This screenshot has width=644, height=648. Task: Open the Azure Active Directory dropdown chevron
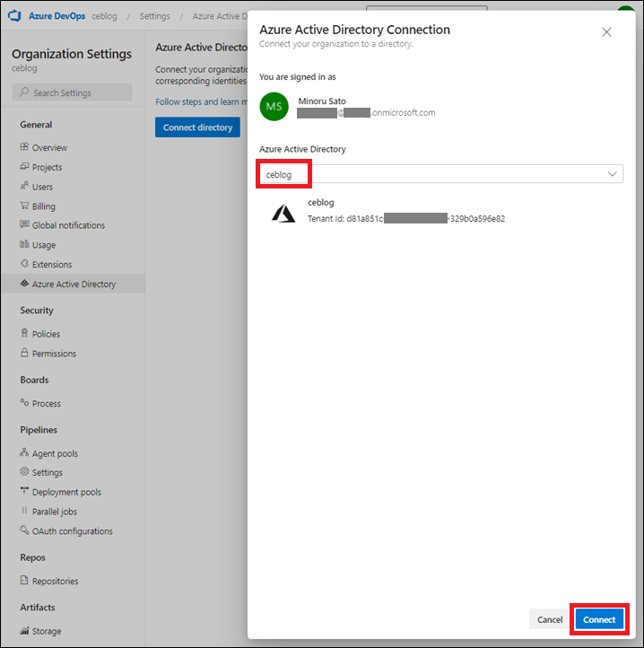pyautogui.click(x=612, y=174)
